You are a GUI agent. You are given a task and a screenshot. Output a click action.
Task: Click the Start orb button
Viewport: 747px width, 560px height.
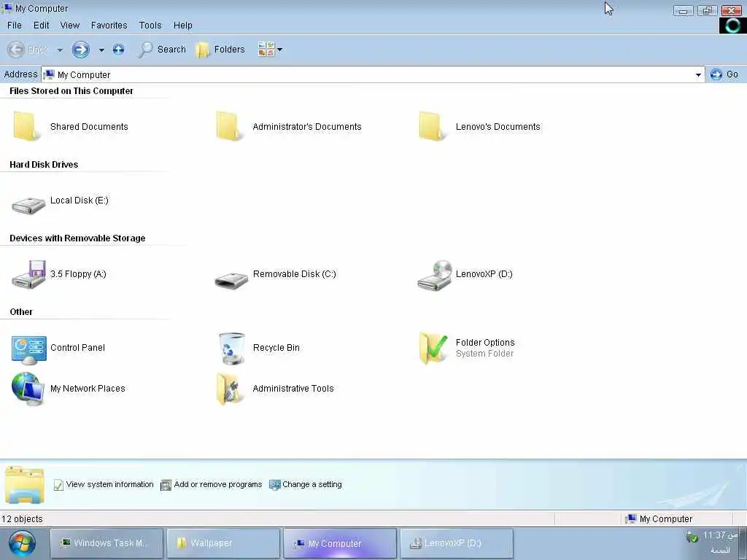click(21, 544)
